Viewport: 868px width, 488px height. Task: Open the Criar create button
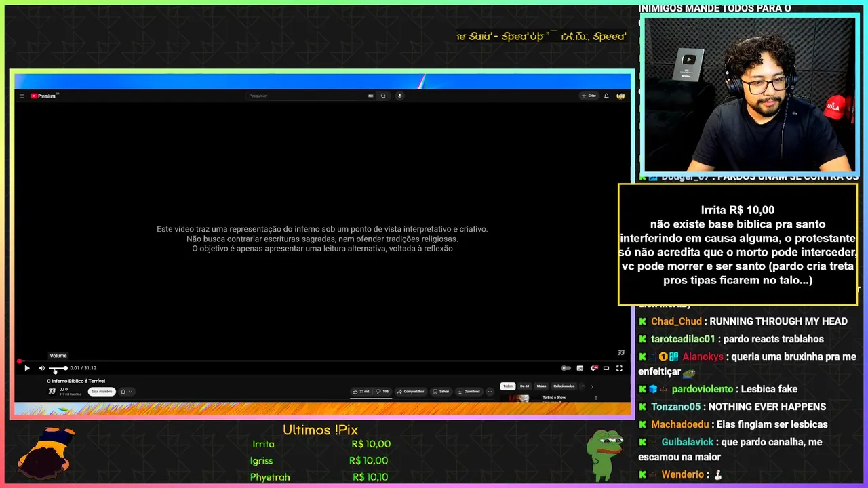(589, 96)
